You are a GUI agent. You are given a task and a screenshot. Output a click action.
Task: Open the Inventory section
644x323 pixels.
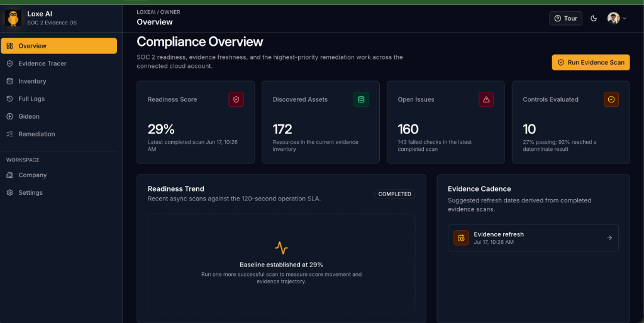58,81
